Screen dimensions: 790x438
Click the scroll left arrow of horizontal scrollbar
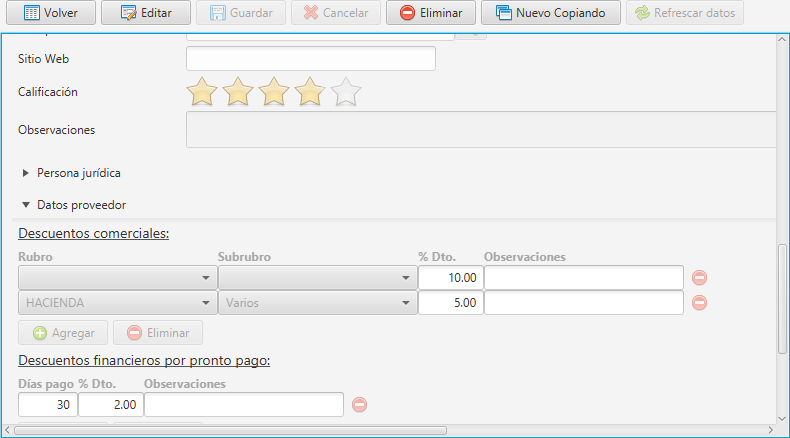7,430
